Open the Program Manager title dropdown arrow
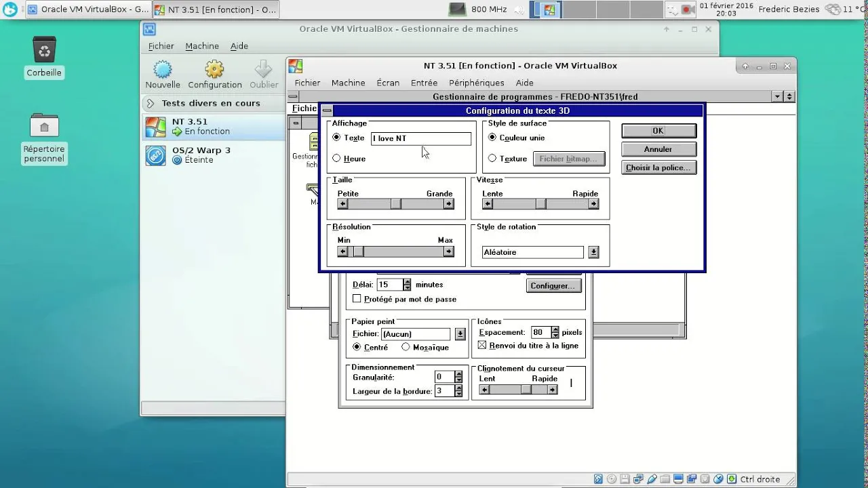 pyautogui.click(x=778, y=97)
